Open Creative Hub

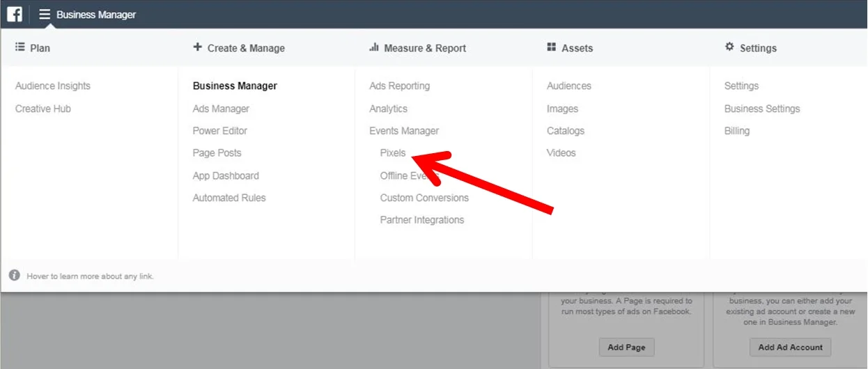point(43,109)
